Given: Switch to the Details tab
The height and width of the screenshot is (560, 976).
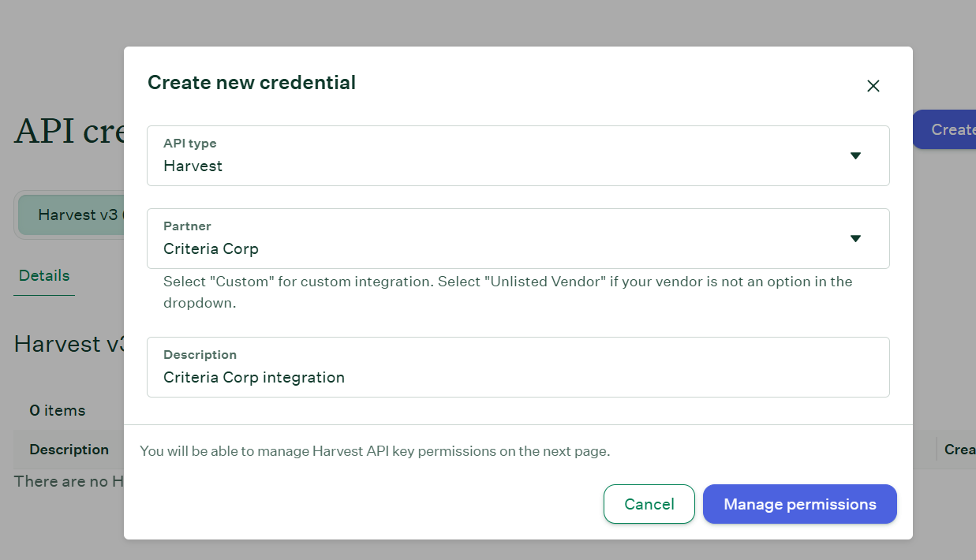Looking at the screenshot, I should 44,275.
